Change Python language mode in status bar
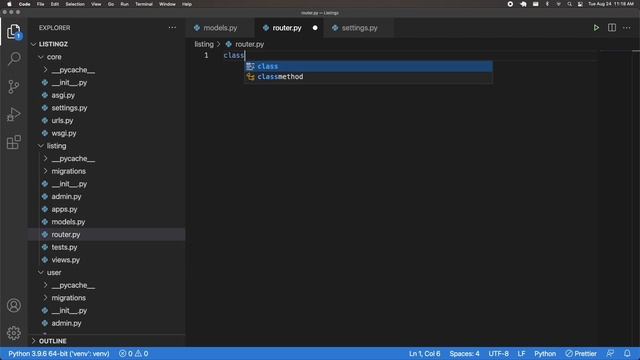 [x=545, y=353]
